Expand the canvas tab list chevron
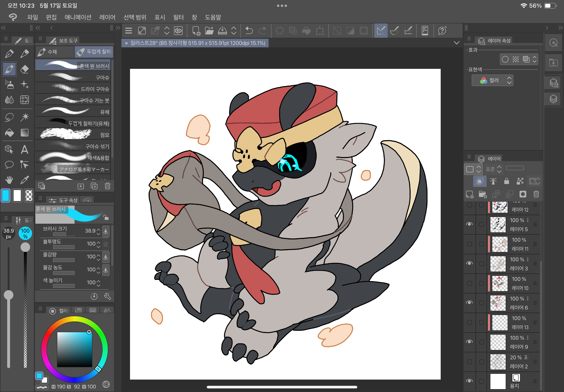Viewport: 564px width, 392px height. click(x=457, y=43)
